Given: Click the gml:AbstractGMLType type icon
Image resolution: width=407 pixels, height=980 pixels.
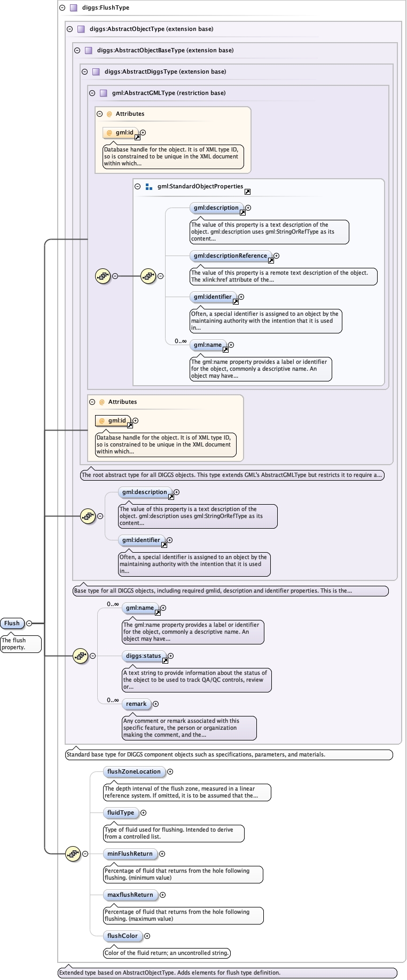Looking at the screenshot, I should tap(104, 93).
